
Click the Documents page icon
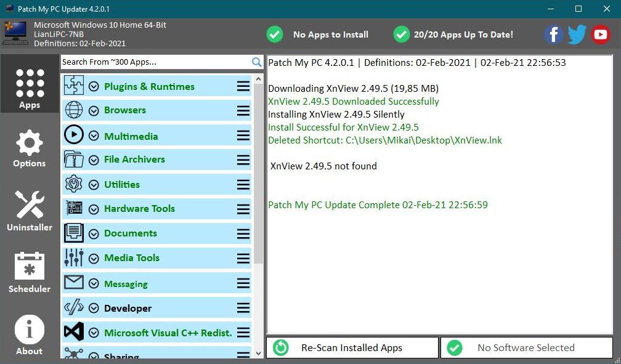click(x=74, y=233)
